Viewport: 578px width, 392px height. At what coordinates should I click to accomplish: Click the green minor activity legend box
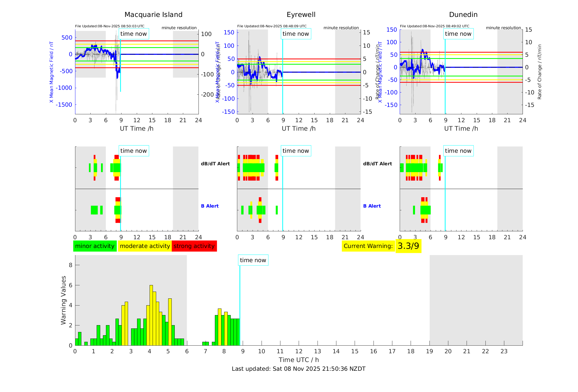[95, 246]
